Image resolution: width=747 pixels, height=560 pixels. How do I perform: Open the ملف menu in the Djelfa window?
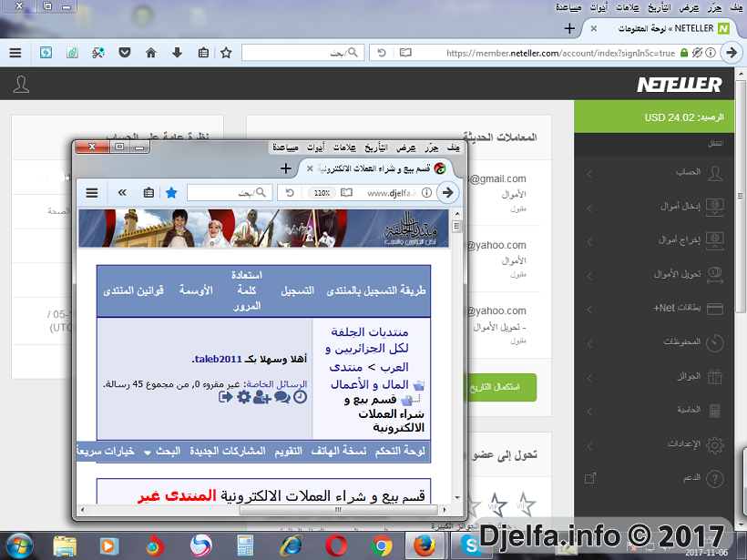click(x=454, y=148)
